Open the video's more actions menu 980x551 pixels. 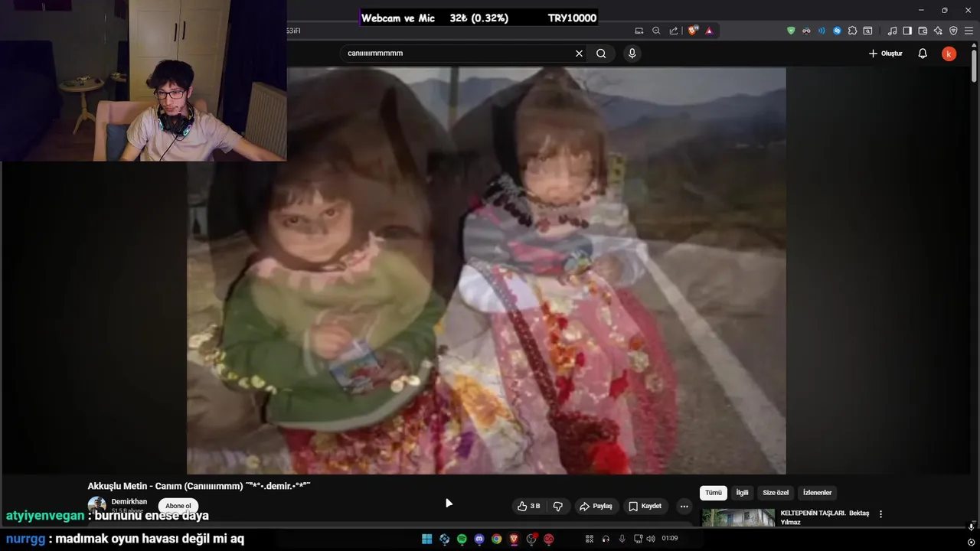(x=684, y=506)
